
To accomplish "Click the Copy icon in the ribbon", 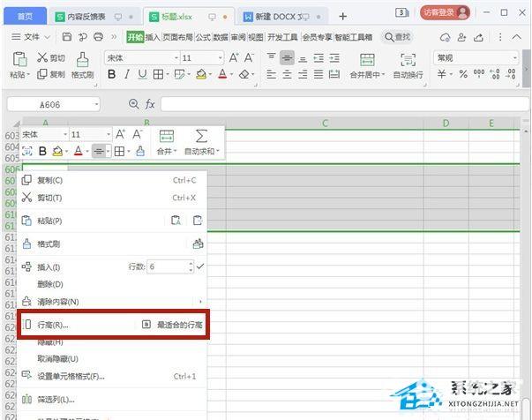I will (42, 74).
